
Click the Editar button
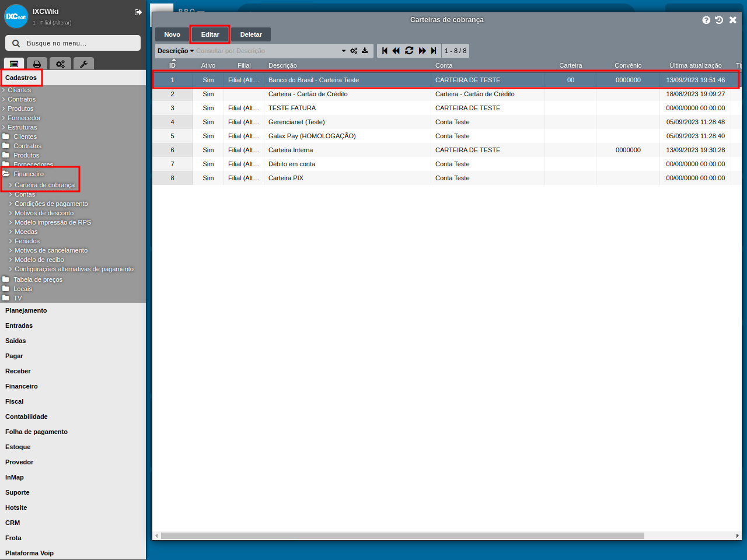pos(210,34)
